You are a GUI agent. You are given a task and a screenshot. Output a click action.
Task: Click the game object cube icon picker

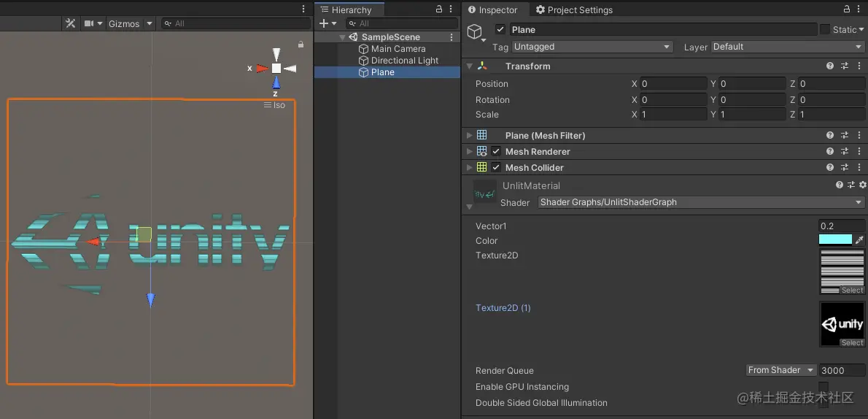pyautogui.click(x=475, y=31)
